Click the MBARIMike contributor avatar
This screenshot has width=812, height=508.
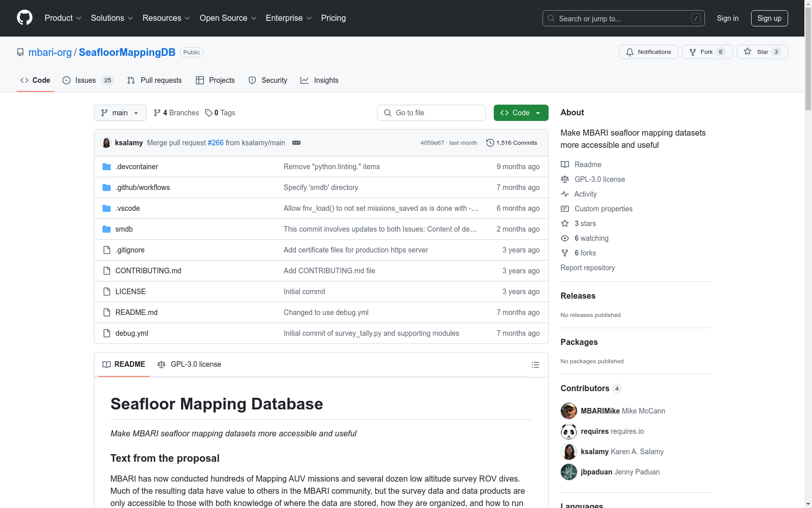[569, 411]
